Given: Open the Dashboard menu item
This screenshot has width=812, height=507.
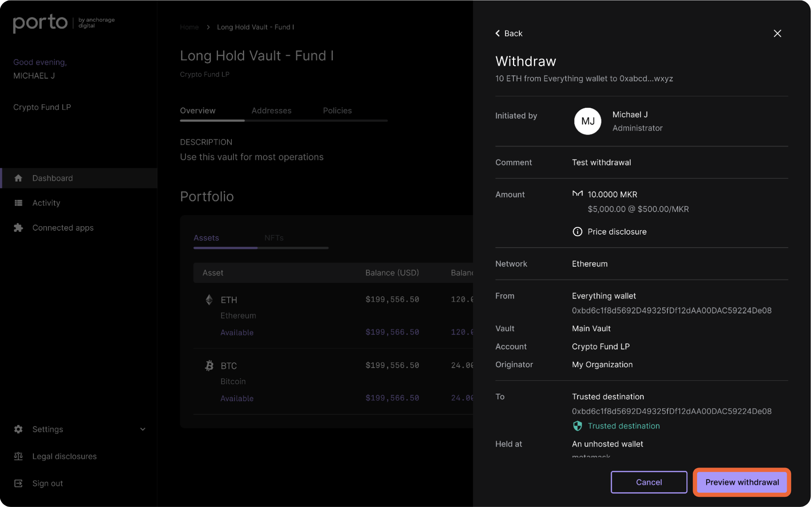Looking at the screenshot, I should [79, 178].
